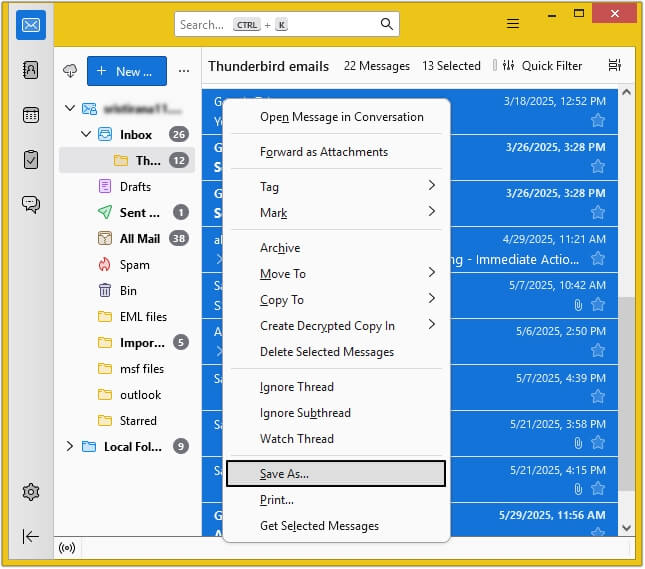Viewport: 645px width, 569px height.
Task: Choose Ignore Thread
Action: coord(336,387)
